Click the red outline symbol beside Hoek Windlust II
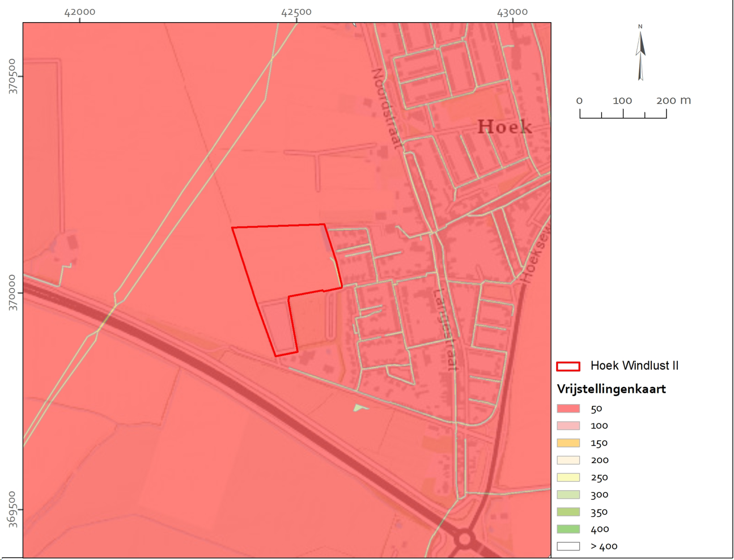The width and height of the screenshot is (734, 560). [x=568, y=366]
